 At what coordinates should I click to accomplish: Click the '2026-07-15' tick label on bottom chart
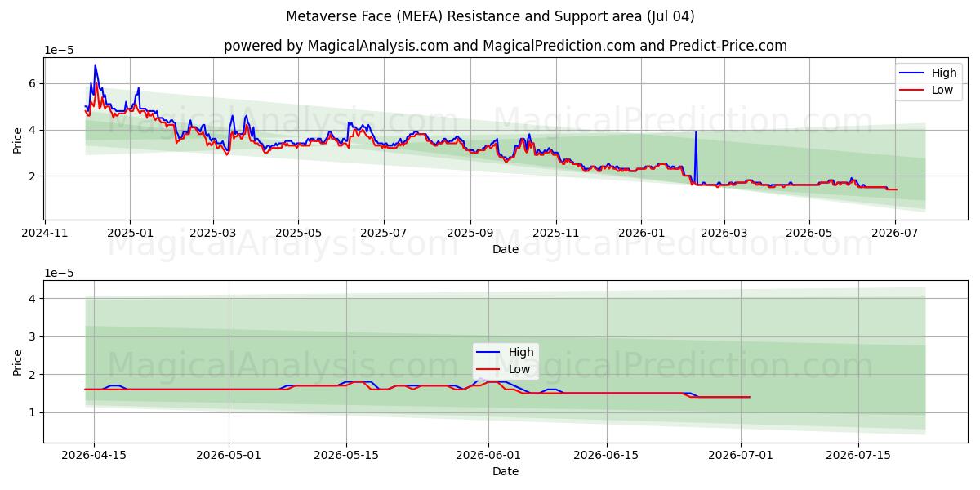(858, 456)
